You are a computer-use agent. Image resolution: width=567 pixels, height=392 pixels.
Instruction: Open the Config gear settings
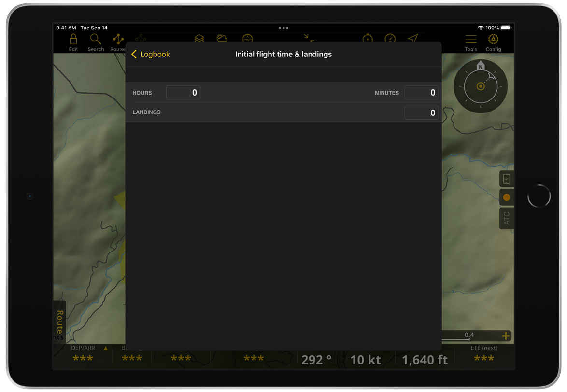pyautogui.click(x=493, y=42)
